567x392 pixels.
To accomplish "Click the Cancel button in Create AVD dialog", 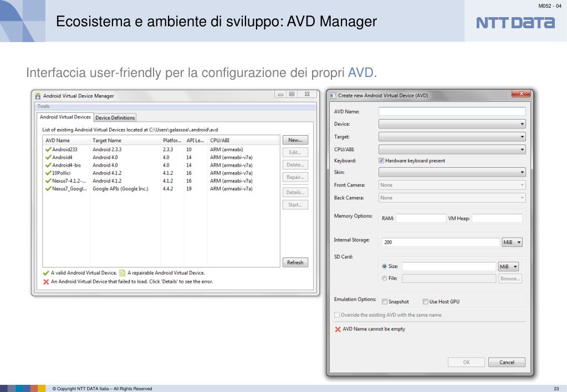I will (507, 362).
